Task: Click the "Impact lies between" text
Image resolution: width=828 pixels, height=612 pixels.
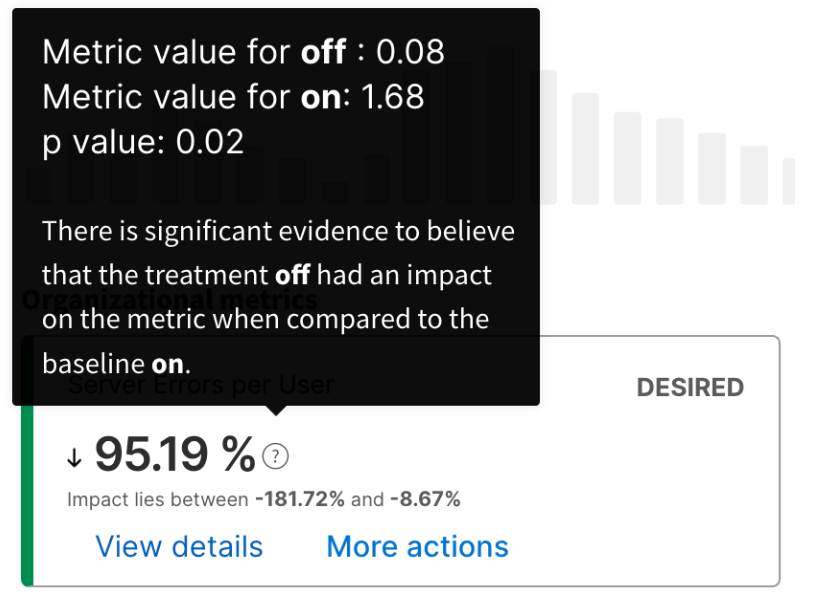Action: click(x=157, y=499)
